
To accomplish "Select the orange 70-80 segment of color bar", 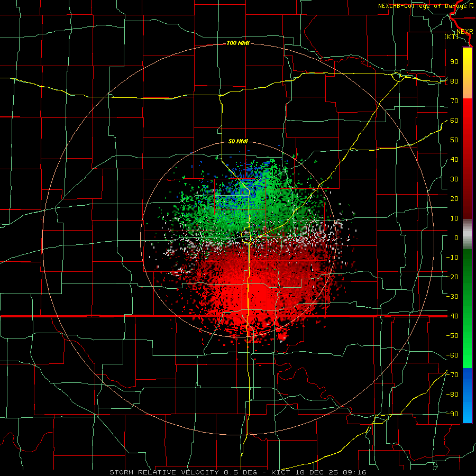I will click(467, 90).
